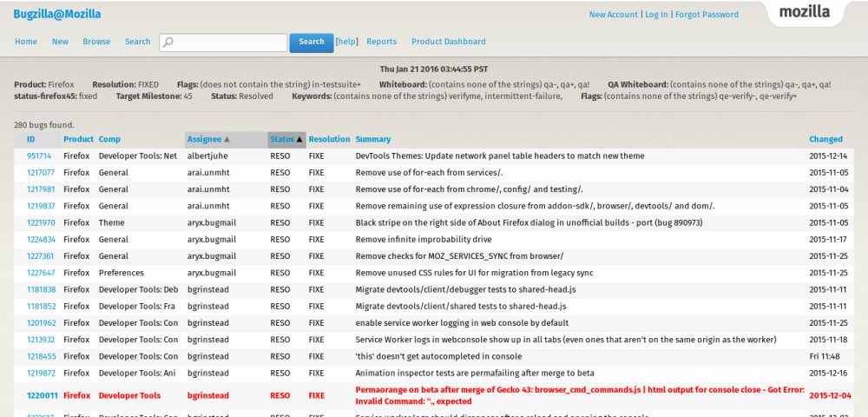Click the Assignee column sort arrow

227,140
